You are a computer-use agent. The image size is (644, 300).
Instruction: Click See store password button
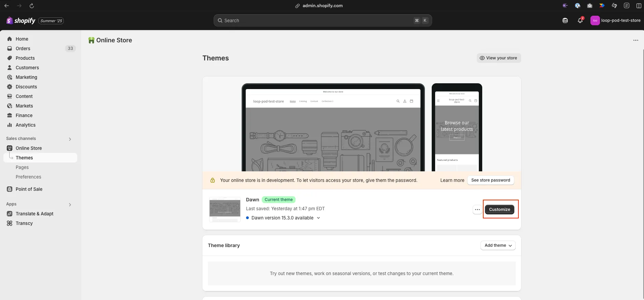tap(490, 180)
